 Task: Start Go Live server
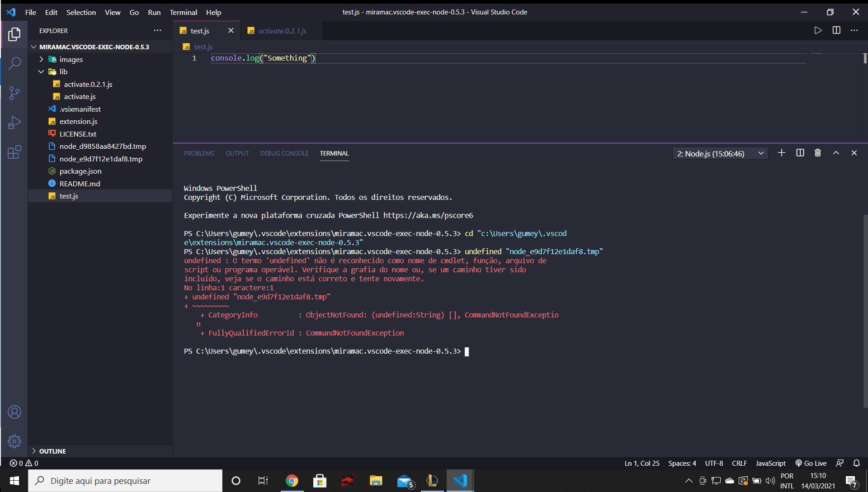tap(811, 463)
